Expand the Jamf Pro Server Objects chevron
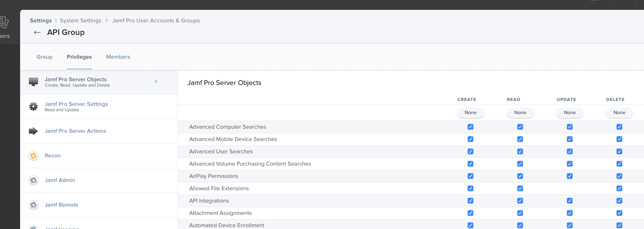The width and height of the screenshot is (644, 229). (x=156, y=81)
